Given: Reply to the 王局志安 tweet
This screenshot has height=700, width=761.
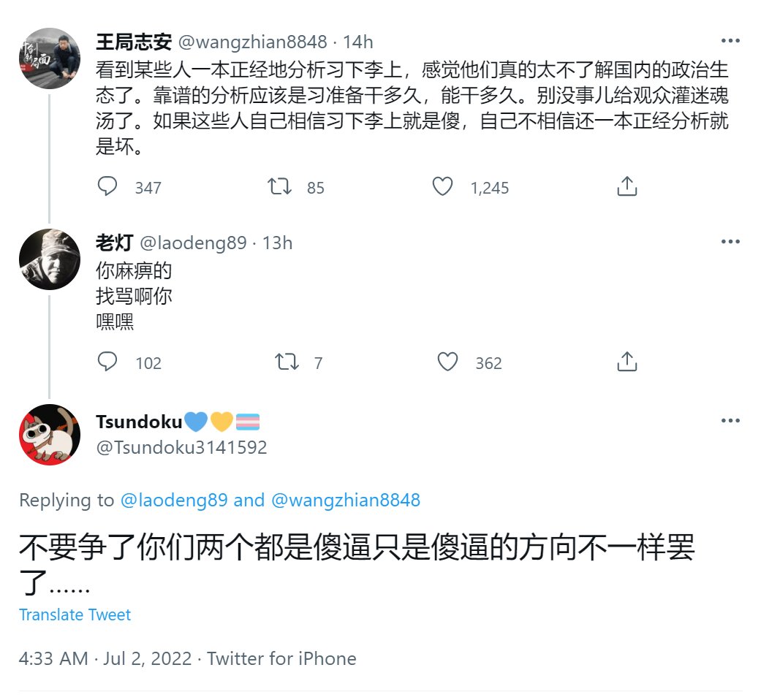Looking at the screenshot, I should pyautogui.click(x=107, y=187).
